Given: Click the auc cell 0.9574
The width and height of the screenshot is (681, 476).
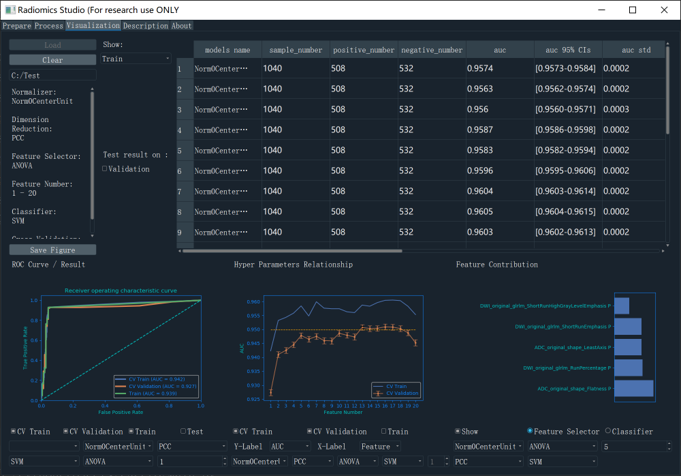Looking at the screenshot, I should 500,68.
